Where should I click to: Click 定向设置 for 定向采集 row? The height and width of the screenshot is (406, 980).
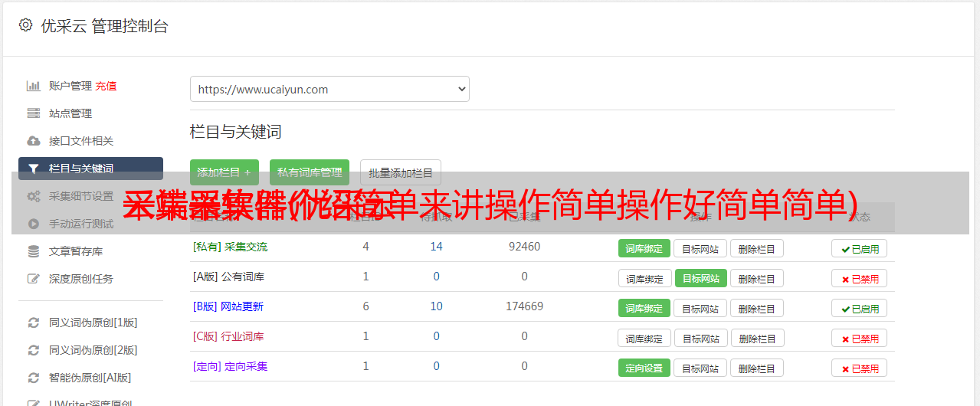[644, 368]
